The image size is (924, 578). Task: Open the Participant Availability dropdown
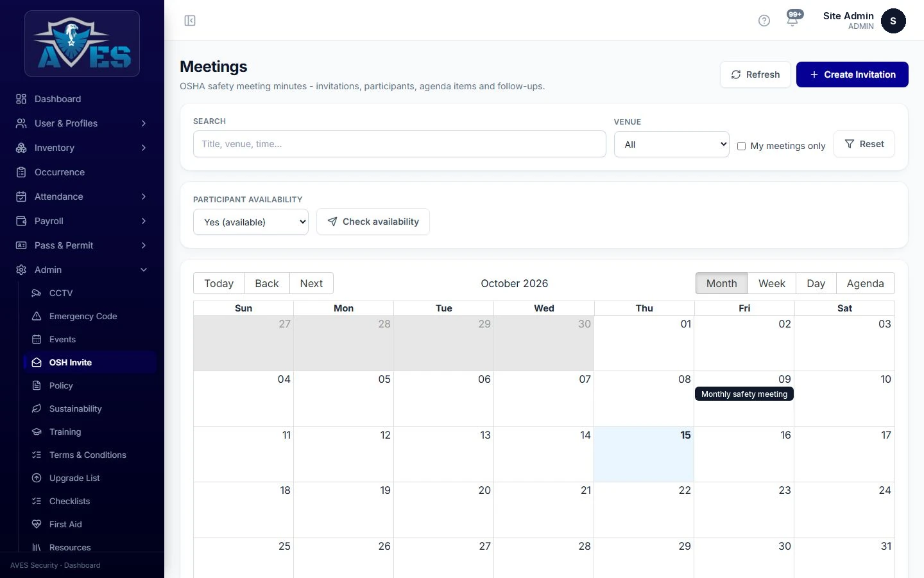coord(250,222)
